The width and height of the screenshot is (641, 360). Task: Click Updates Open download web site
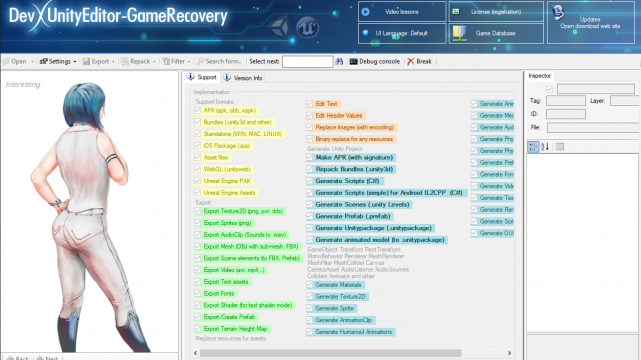pos(591,22)
